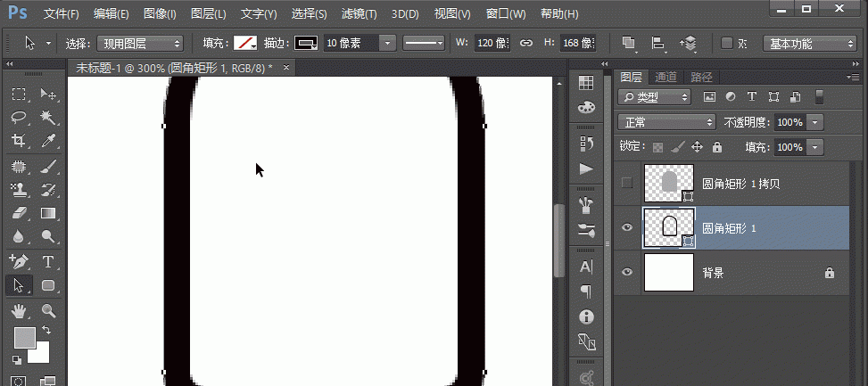Click the foreground color swatch

(x=24, y=337)
